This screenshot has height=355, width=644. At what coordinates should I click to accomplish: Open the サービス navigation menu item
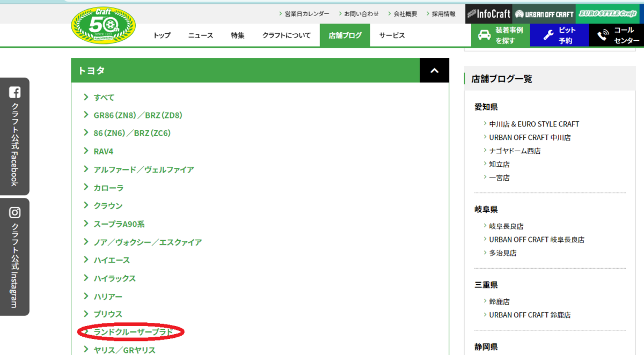(x=392, y=35)
